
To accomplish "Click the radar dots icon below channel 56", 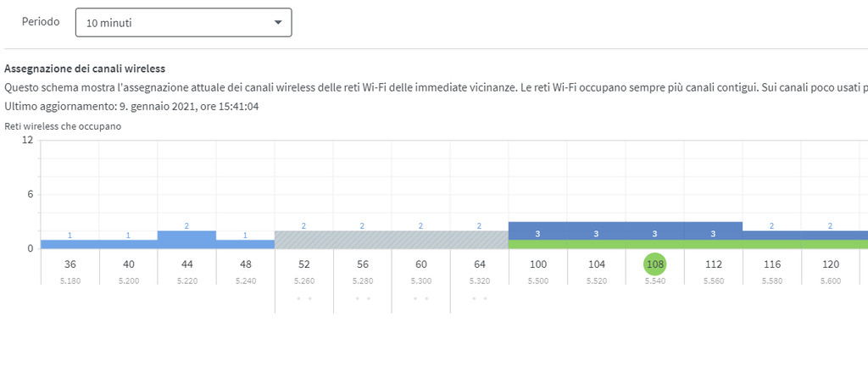I will (363, 298).
